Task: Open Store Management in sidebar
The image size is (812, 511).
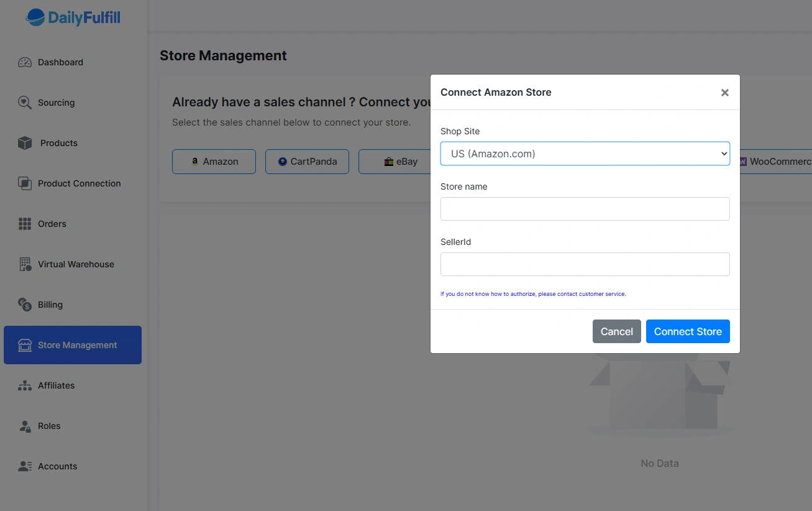Action: (73, 345)
